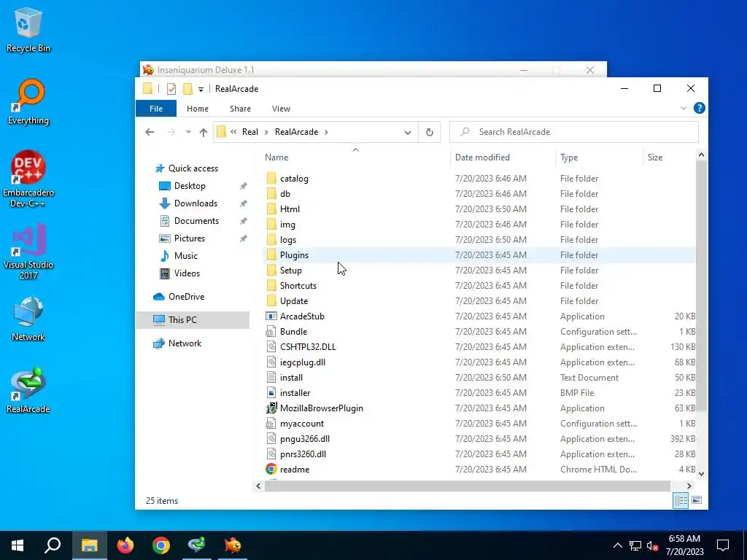Open the Network desktop icon
The width and height of the screenshot is (747, 560).
(28, 318)
